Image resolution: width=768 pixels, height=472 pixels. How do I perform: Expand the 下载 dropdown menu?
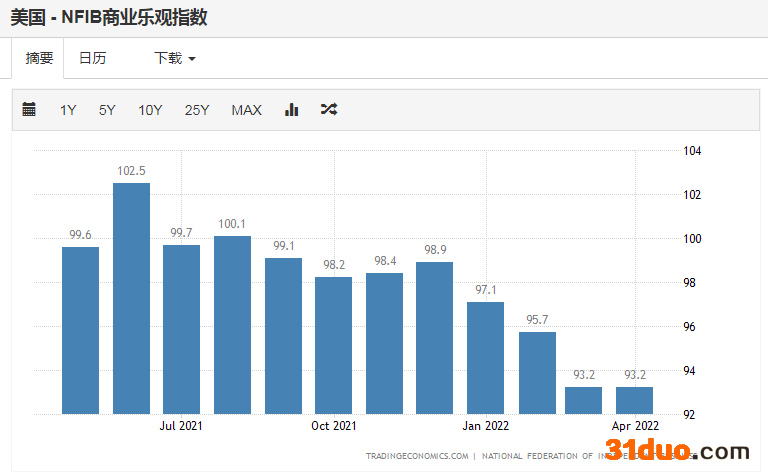(175, 58)
